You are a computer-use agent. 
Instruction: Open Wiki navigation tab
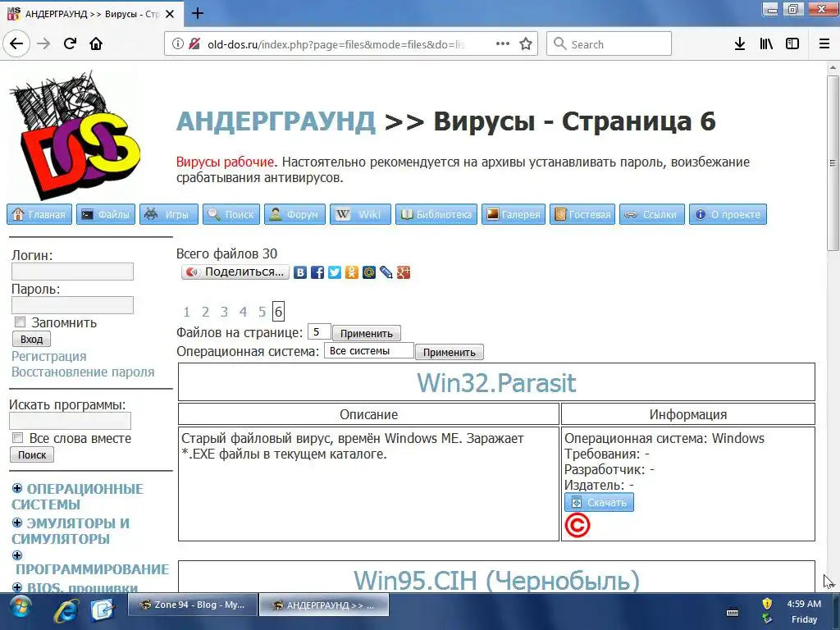[x=360, y=214]
